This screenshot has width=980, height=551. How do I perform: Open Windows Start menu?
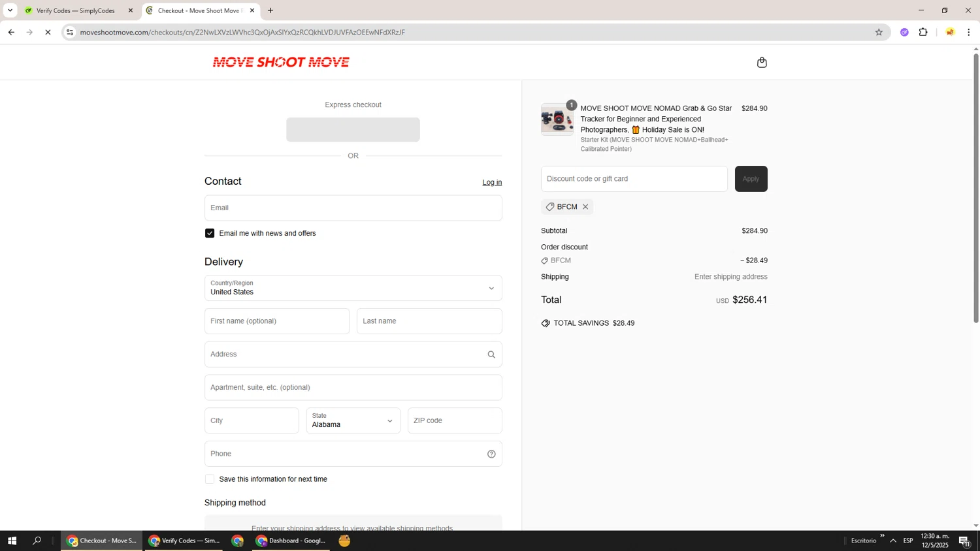click(x=12, y=541)
